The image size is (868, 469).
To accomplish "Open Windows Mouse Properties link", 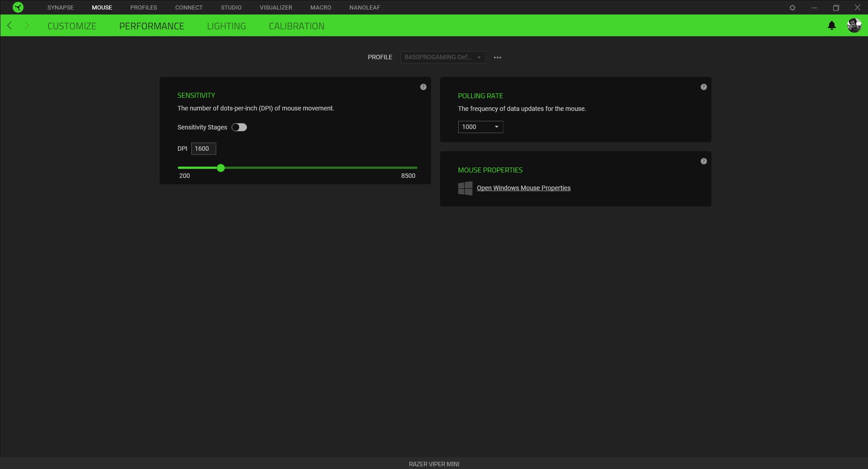I will coord(524,188).
